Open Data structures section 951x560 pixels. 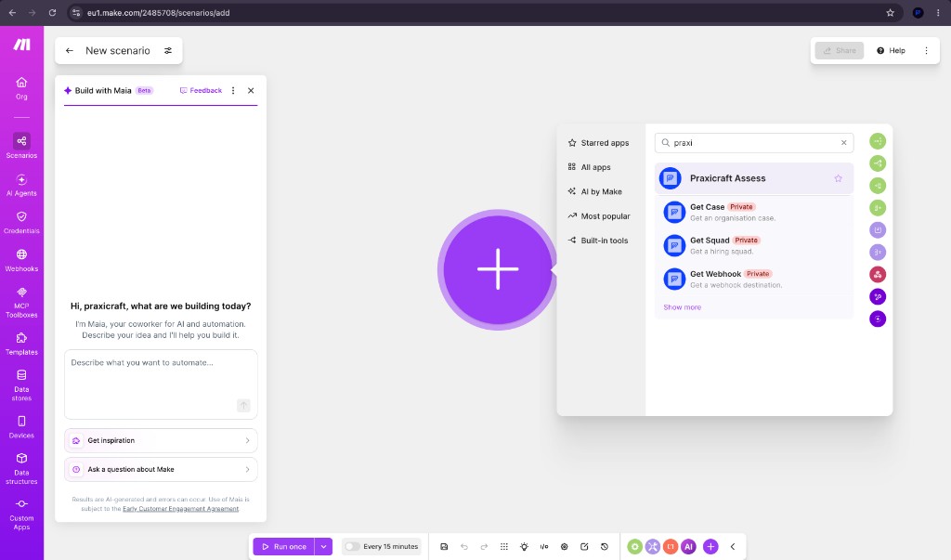[21, 468]
